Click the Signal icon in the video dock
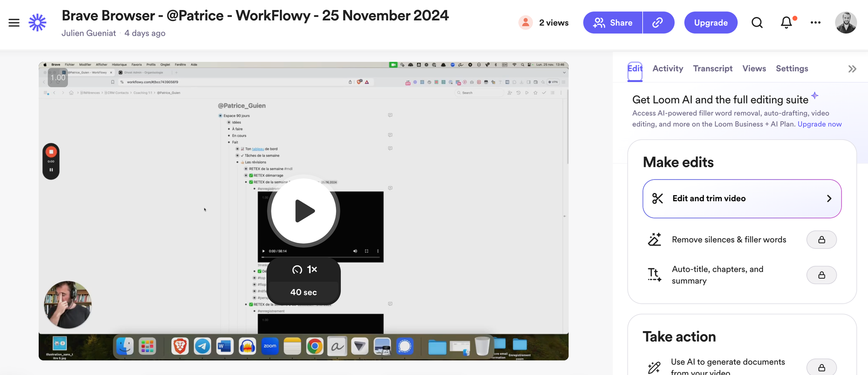 404,346
